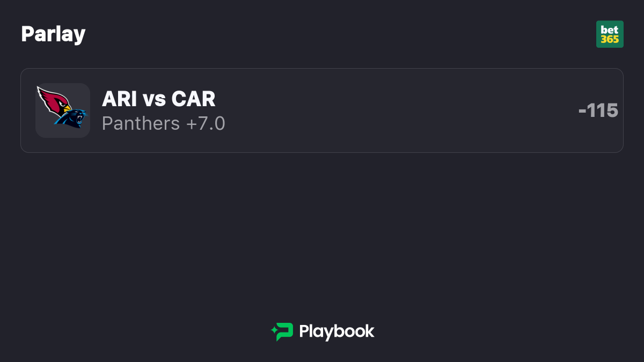
Task: Click the "ARI" team abbreviation
Action: 119,99
